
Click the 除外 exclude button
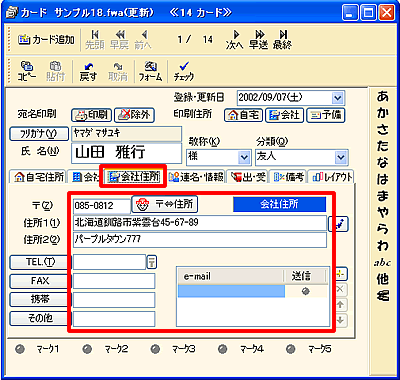134,115
